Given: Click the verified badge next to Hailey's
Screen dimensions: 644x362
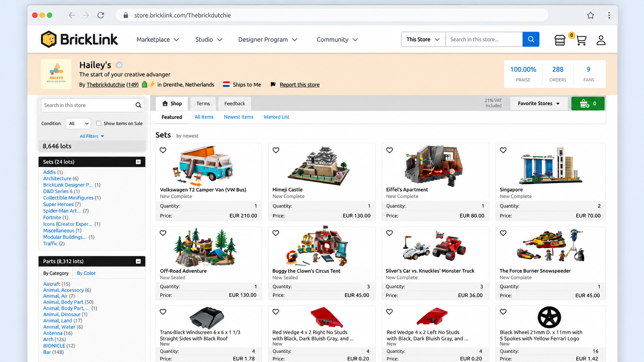Looking at the screenshot, I should [119, 65].
